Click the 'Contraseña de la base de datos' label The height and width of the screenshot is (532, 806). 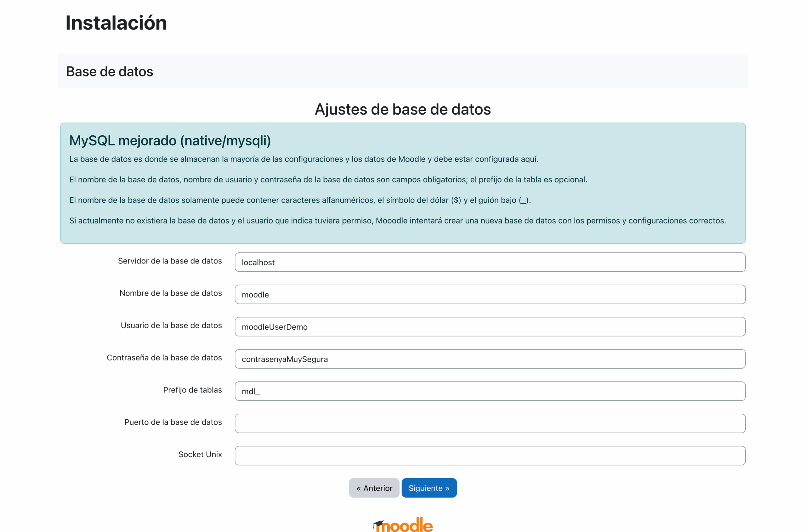(164, 357)
